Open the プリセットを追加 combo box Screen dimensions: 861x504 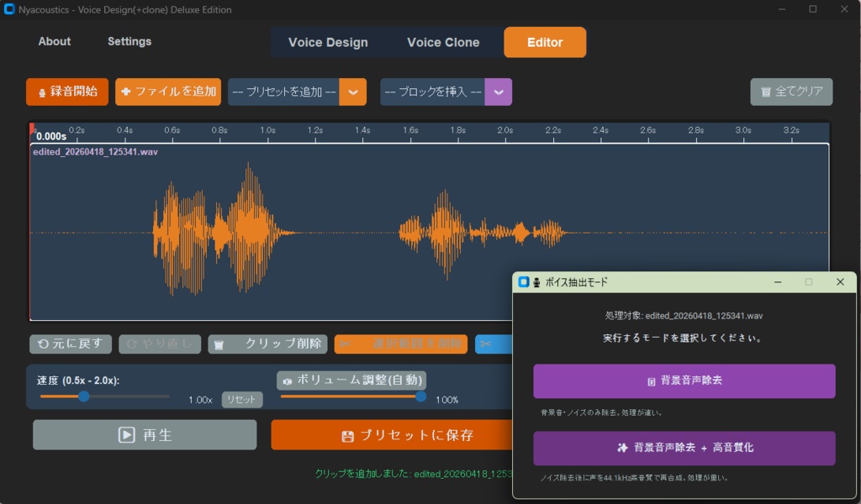286,92
